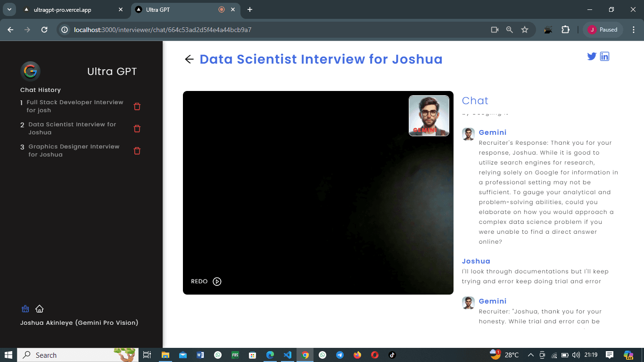
Task: Click the blue briefcase icon in sidebar
Action: tap(25, 309)
